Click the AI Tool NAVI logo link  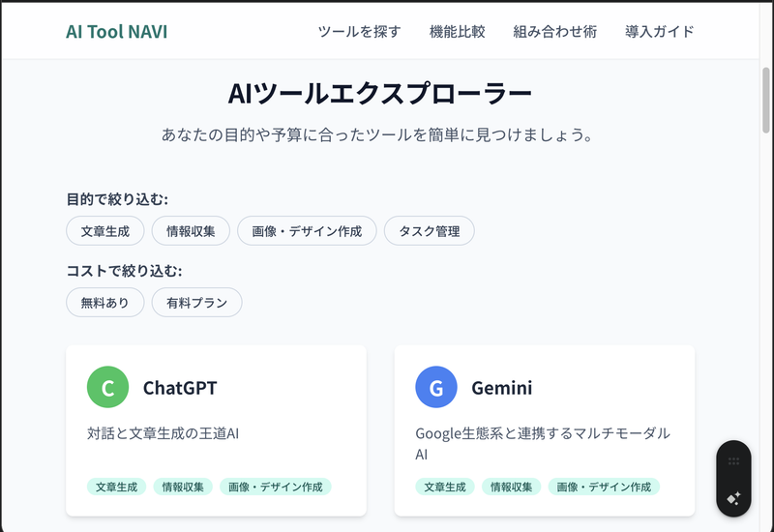click(x=116, y=32)
